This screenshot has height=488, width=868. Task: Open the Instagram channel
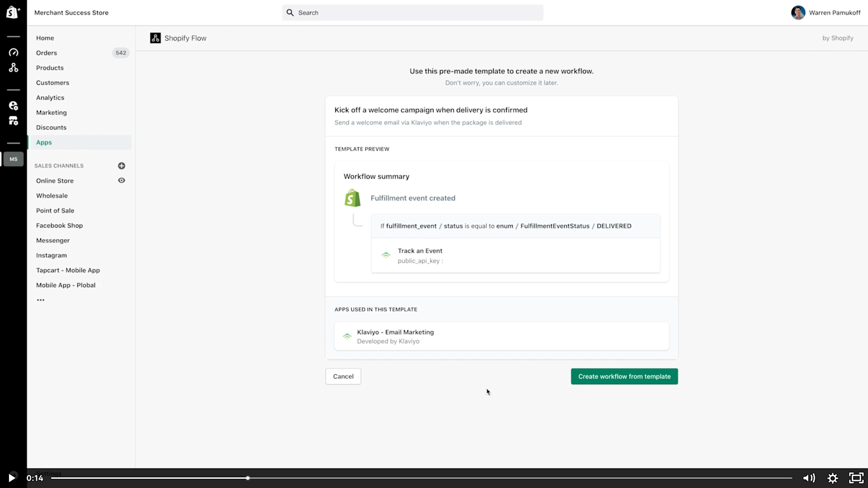pos(51,255)
